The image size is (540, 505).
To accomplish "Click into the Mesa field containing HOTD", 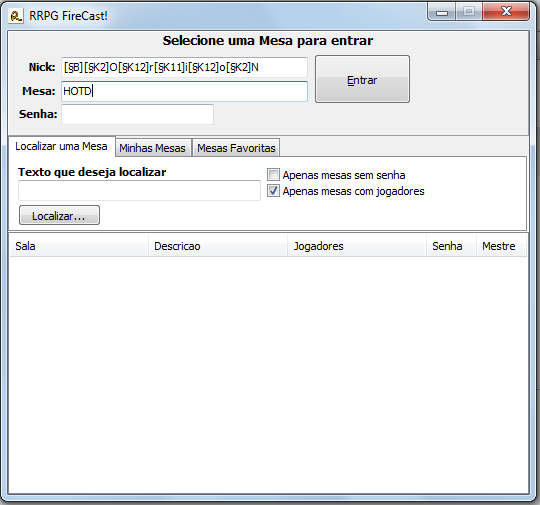I will [184, 91].
